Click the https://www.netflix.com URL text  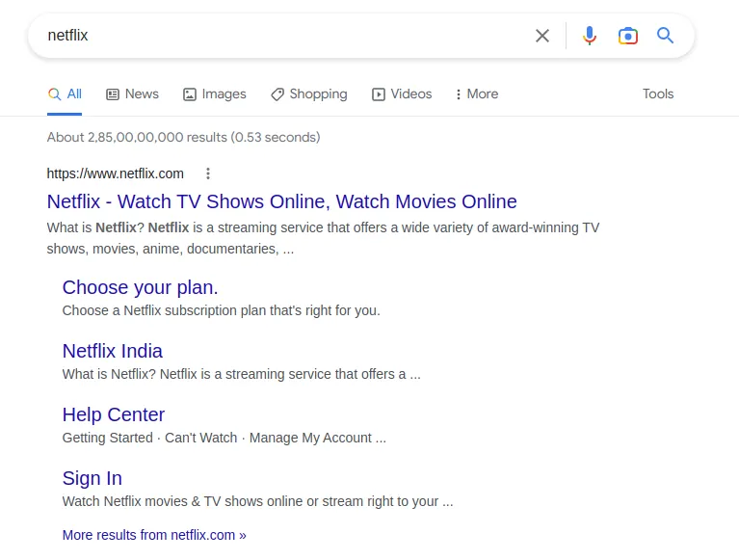(115, 173)
